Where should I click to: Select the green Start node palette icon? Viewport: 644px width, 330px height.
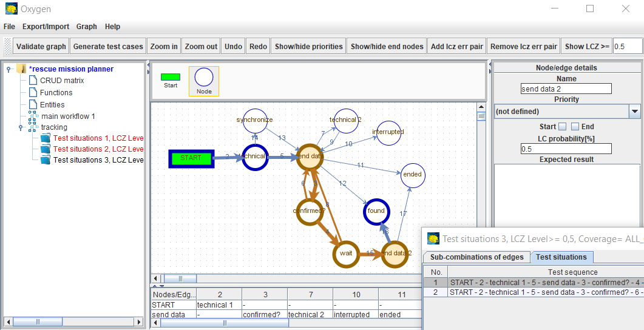(171, 77)
